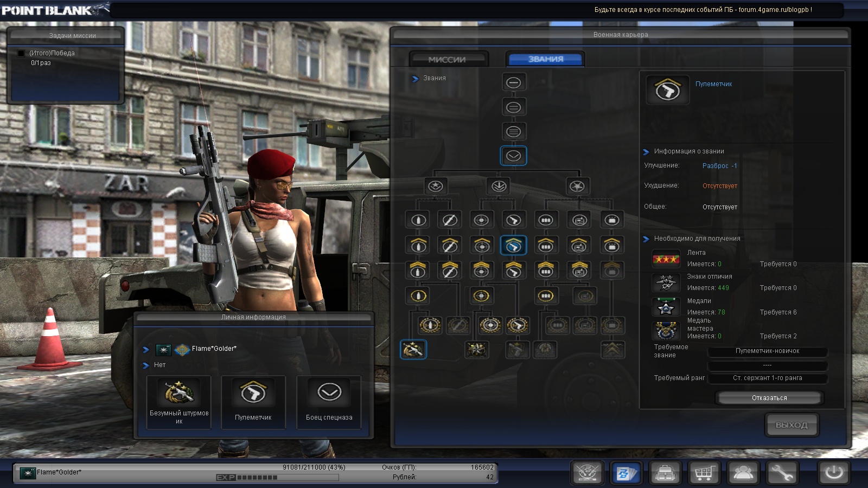Choose the plain crosshair rank without chevrons
The height and width of the screenshot is (488, 868).
click(x=481, y=220)
